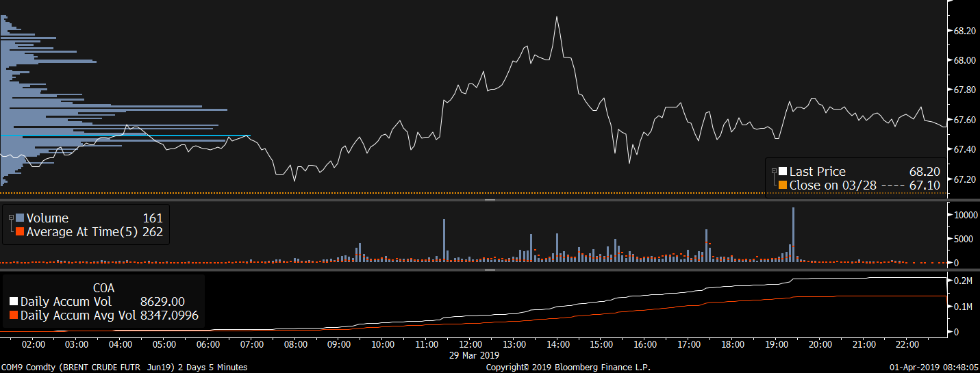Click the 22:00 time axis label
Viewport: 980px width, 373px height.
point(907,345)
